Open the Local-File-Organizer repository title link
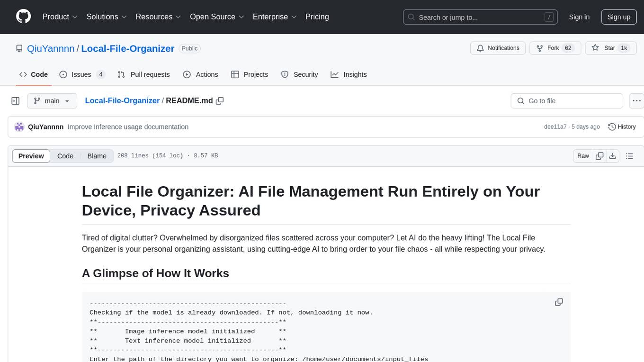The width and height of the screenshot is (644, 362). click(128, 48)
